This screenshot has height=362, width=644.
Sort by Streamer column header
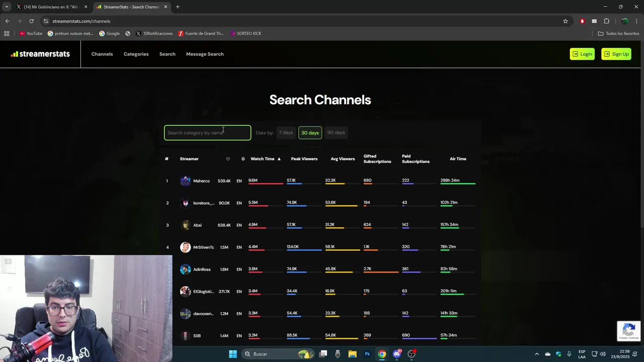pos(189,159)
